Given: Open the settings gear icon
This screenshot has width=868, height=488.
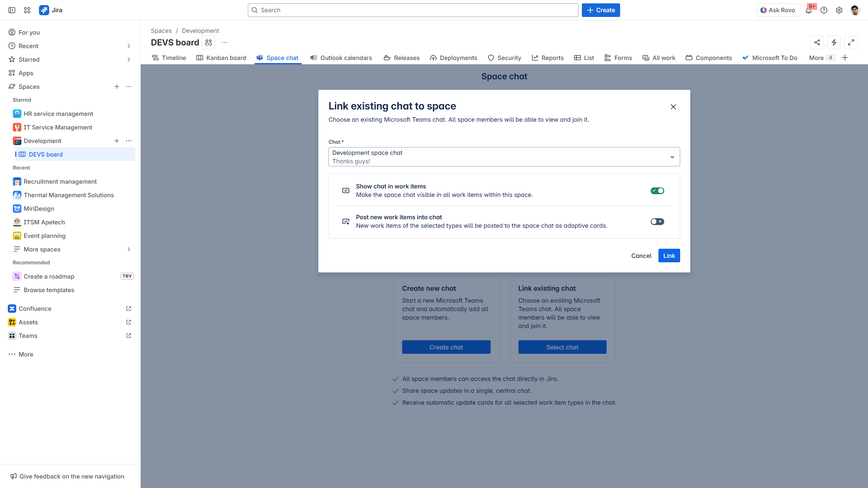Looking at the screenshot, I should click(839, 10).
